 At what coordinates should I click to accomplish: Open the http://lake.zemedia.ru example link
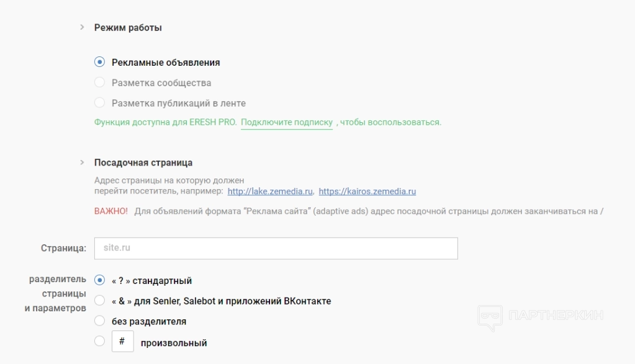270,192
